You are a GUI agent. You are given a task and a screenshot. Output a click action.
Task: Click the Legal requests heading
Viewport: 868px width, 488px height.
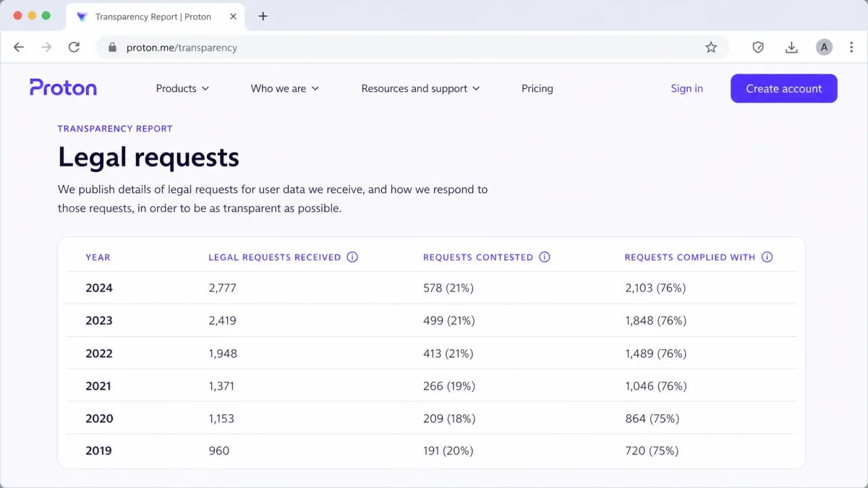pyautogui.click(x=148, y=157)
